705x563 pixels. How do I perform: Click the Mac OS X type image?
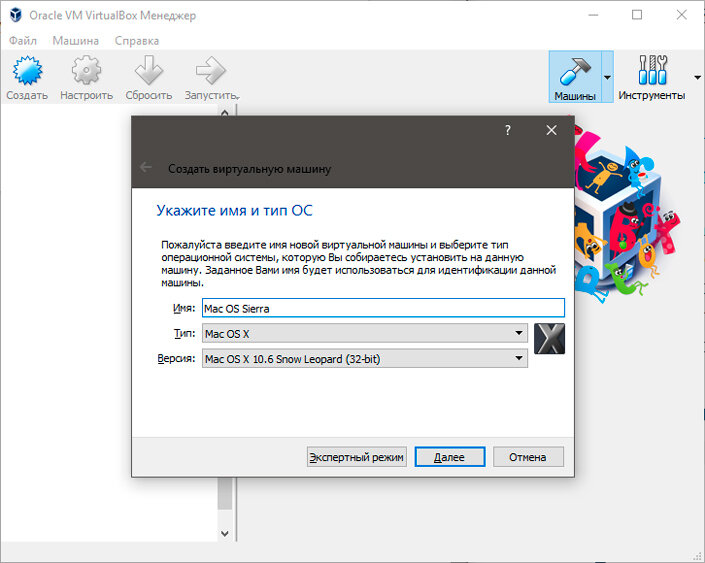(549, 339)
